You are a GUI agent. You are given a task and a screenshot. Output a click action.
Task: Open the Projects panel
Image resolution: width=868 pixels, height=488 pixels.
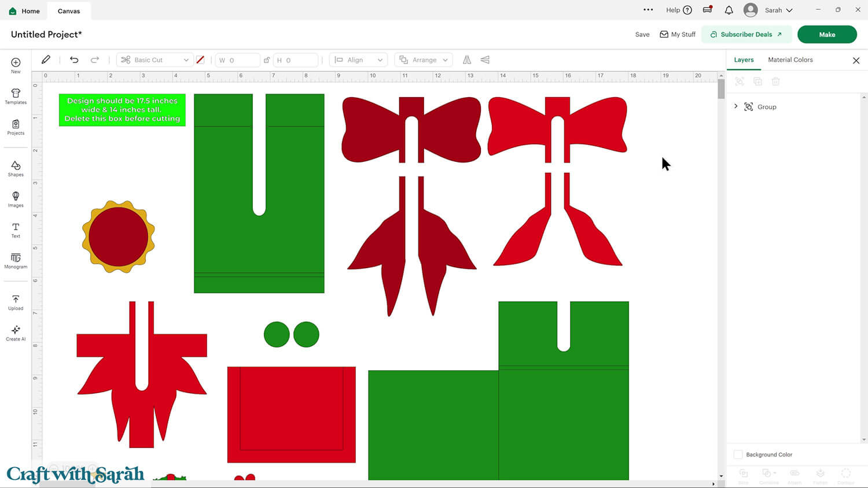16,127
